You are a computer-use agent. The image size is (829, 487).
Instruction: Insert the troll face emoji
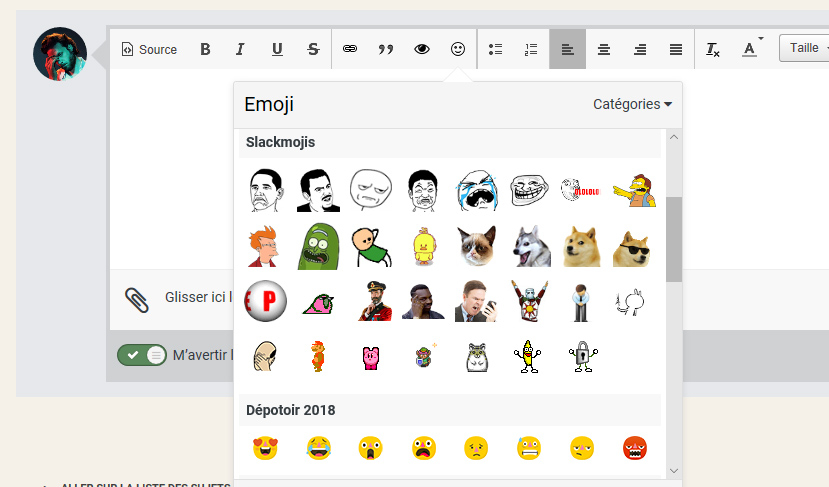[529, 190]
